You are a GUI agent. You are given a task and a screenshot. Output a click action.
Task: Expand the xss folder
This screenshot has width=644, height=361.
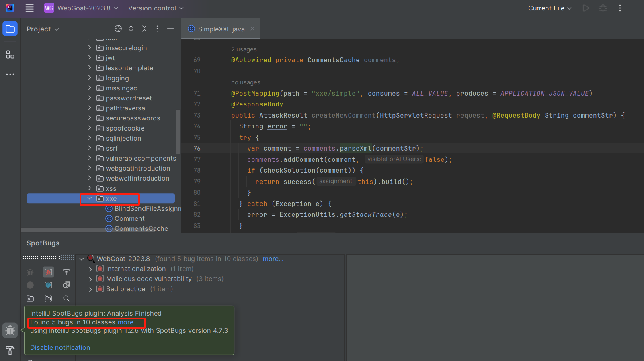pos(90,188)
